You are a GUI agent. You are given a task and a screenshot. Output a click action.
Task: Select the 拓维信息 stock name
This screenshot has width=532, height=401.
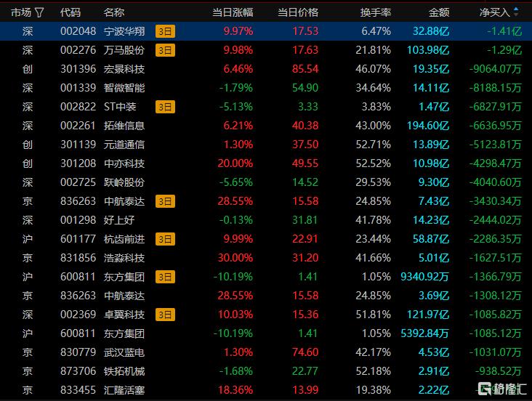[124, 126]
